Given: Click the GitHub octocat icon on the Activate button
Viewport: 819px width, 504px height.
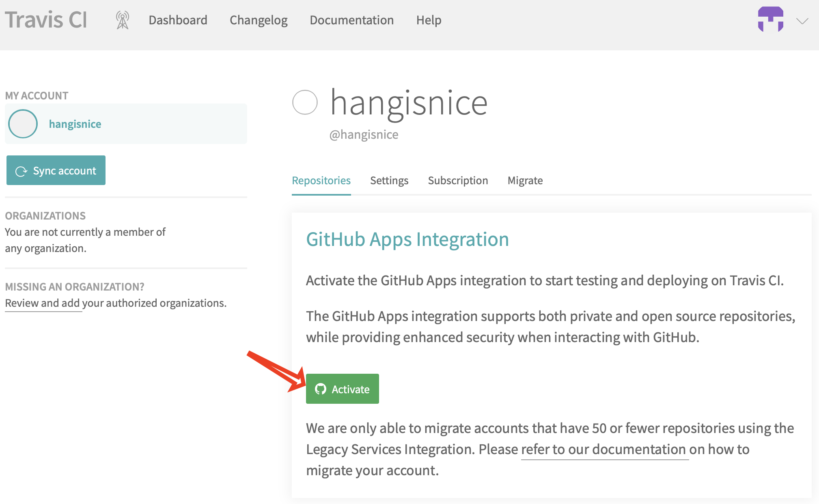Looking at the screenshot, I should pyautogui.click(x=321, y=389).
